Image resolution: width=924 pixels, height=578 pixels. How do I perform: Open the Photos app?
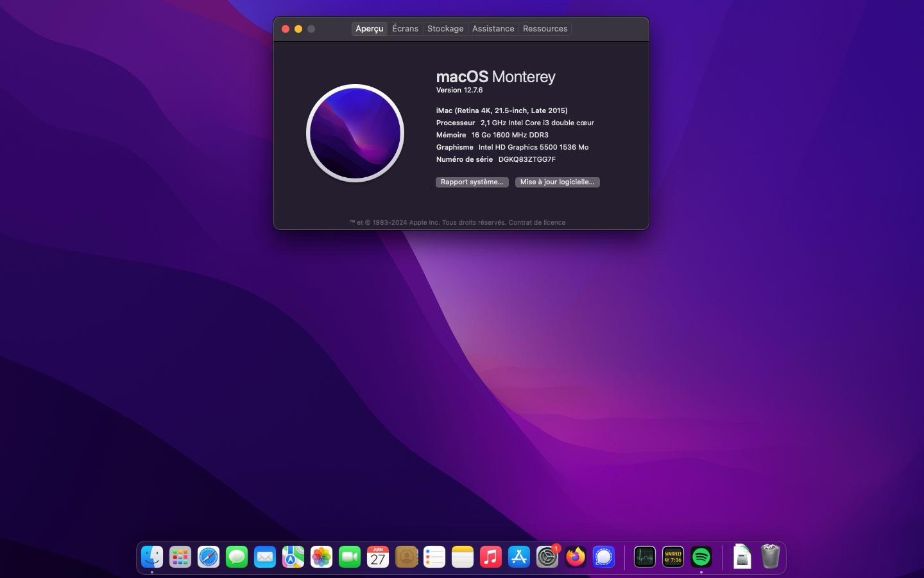[321, 557]
